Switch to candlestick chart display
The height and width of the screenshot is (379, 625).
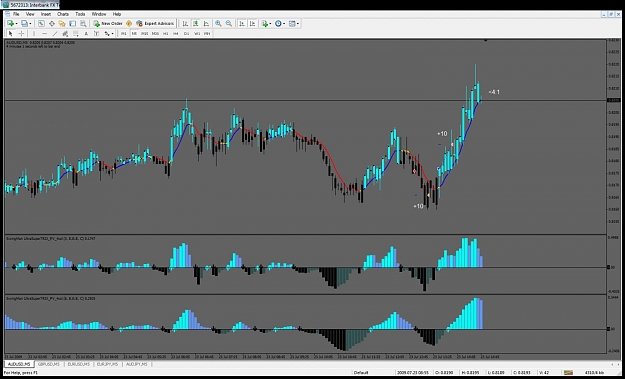tap(196, 24)
